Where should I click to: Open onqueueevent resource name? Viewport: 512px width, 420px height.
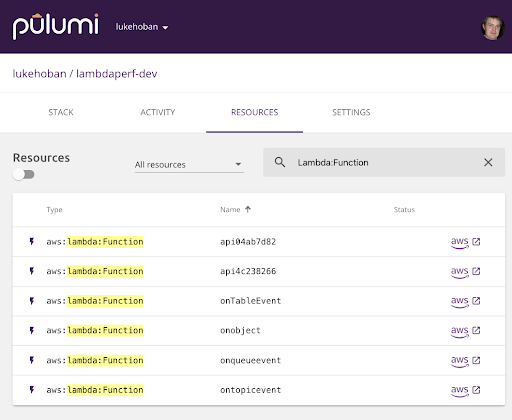pos(251,360)
